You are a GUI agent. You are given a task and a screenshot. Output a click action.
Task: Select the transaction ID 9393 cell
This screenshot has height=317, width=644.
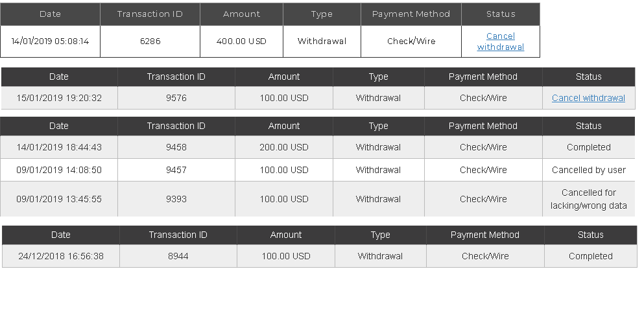pos(176,199)
